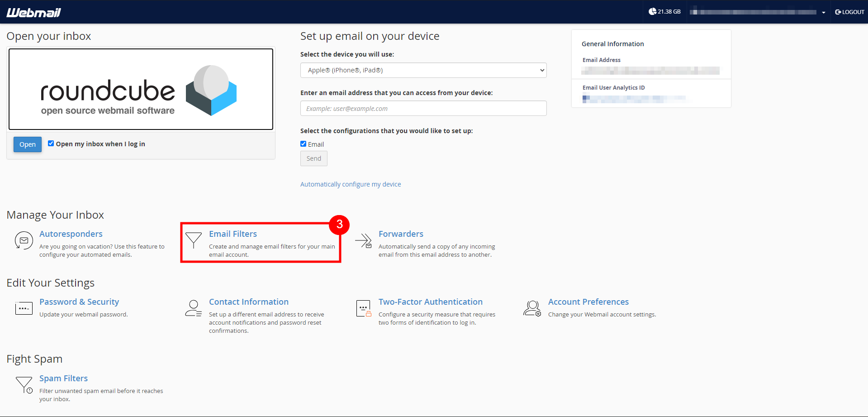Click the Autoresponders envelope icon
The width and height of the screenshot is (868, 417).
24,240
